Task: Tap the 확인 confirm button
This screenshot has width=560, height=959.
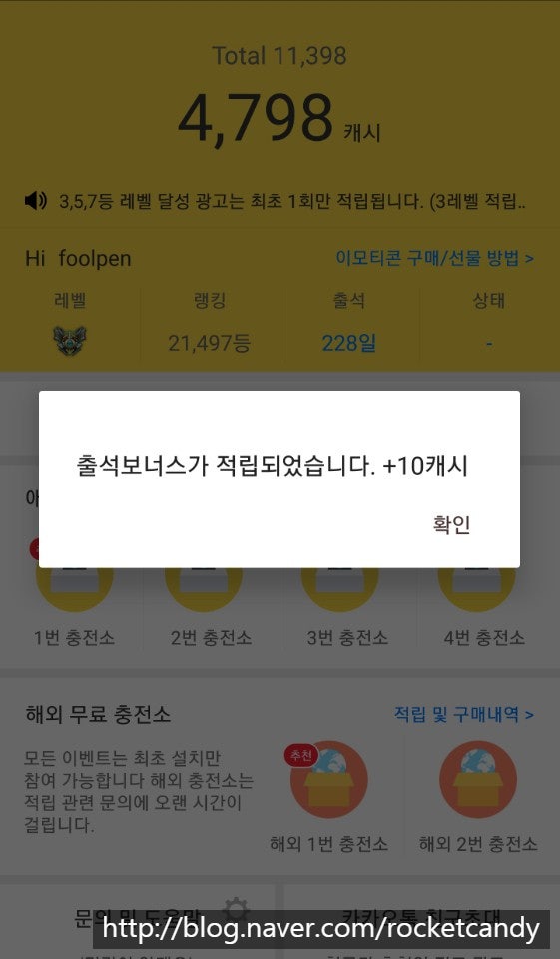Action: [451, 524]
